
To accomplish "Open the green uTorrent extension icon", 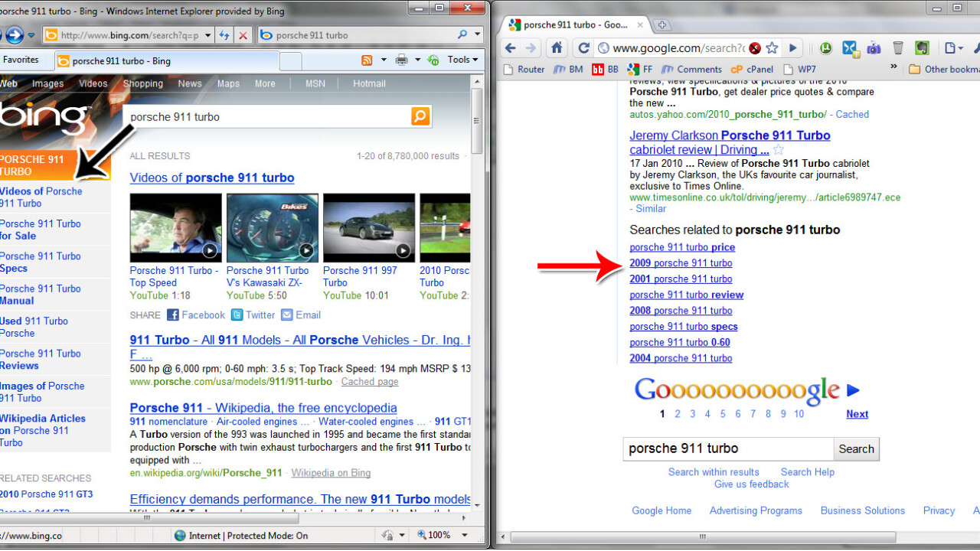I will 826,48.
